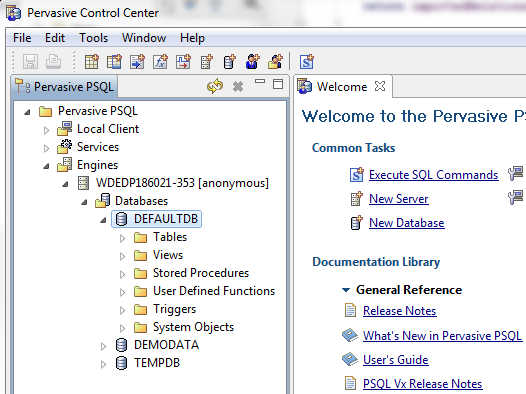
Task: Click the book icon next to What's New
Action: (x=350, y=335)
